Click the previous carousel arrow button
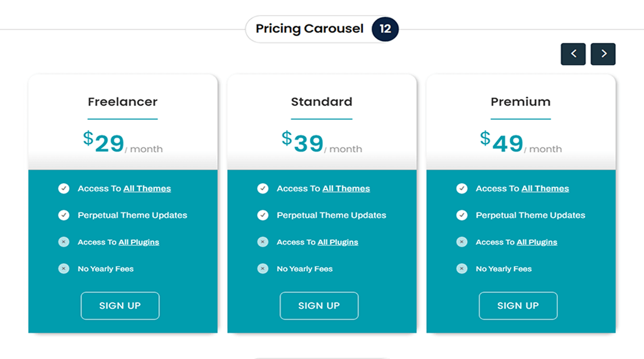Screen dimensions: 644x359 pyautogui.click(x=573, y=54)
